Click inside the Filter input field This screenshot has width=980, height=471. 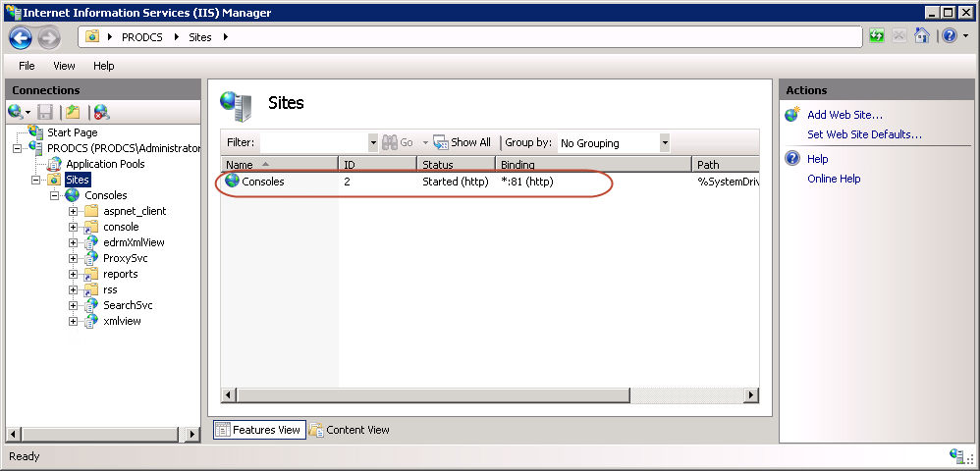point(312,142)
